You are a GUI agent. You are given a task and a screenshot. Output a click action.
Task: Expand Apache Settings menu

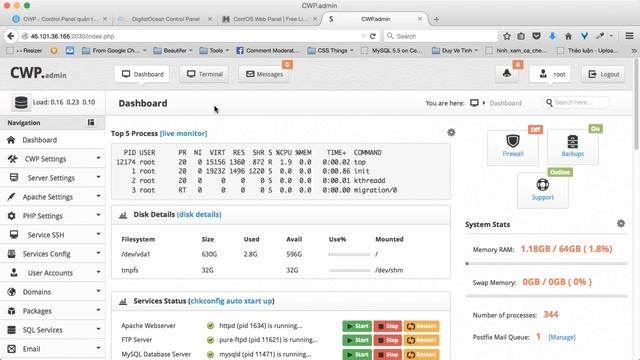(x=53, y=197)
